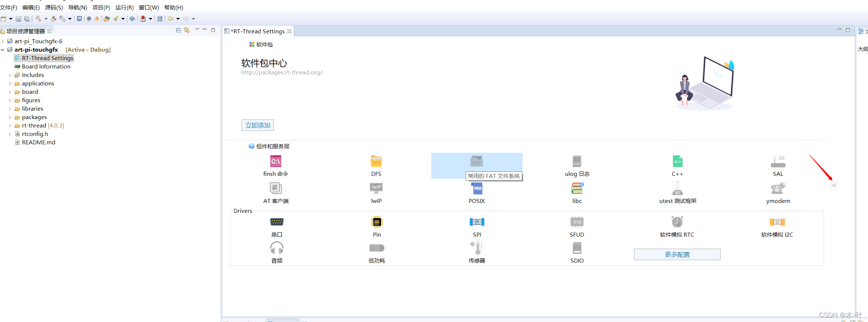Open the packages.rt-thread.org link
This screenshot has width=868, height=322.
point(282,73)
